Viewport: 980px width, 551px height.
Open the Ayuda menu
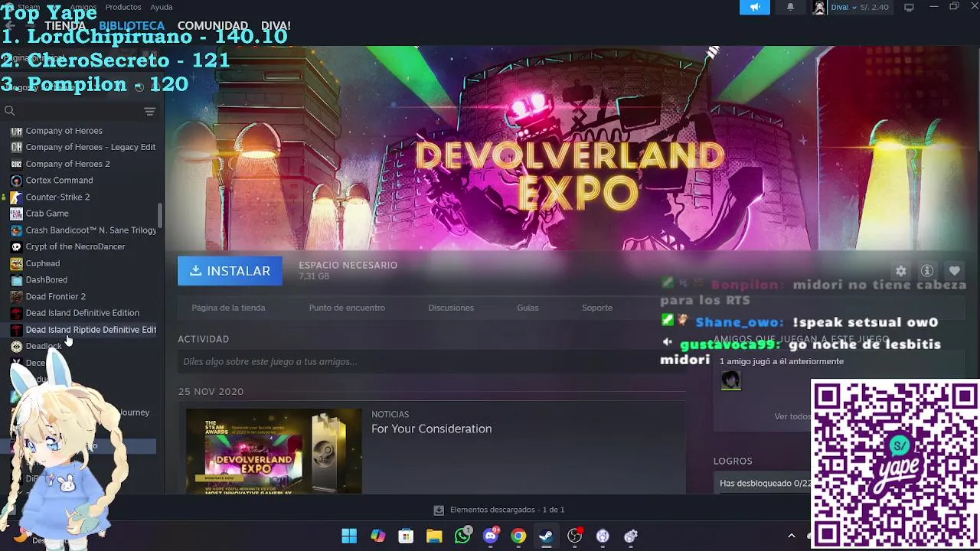(x=162, y=7)
